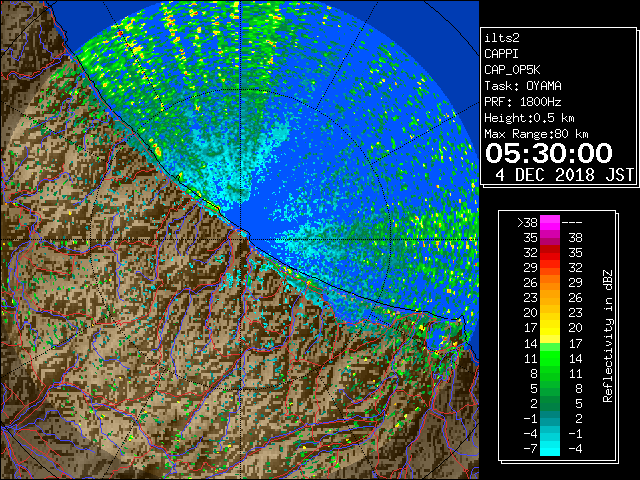Click the 'ilts2' site label

(502, 38)
